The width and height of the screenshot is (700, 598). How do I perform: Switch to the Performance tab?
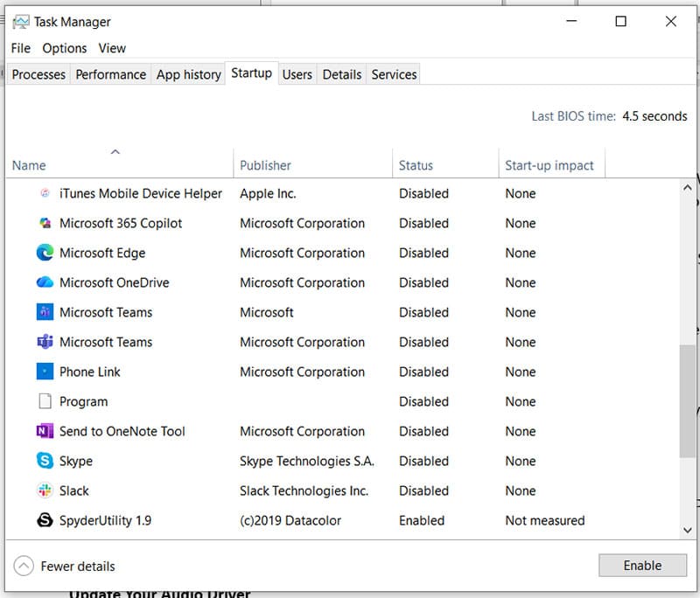click(x=110, y=74)
